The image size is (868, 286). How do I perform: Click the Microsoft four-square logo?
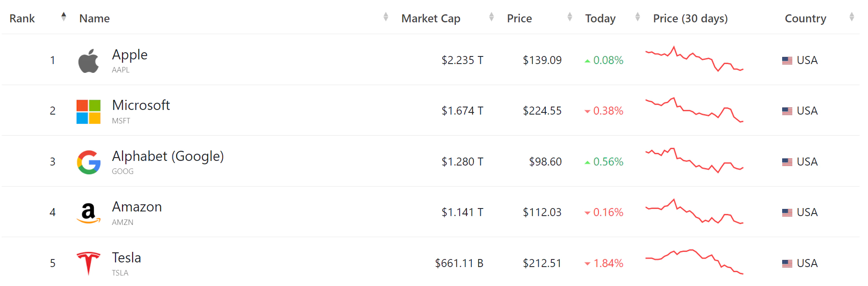coord(88,112)
